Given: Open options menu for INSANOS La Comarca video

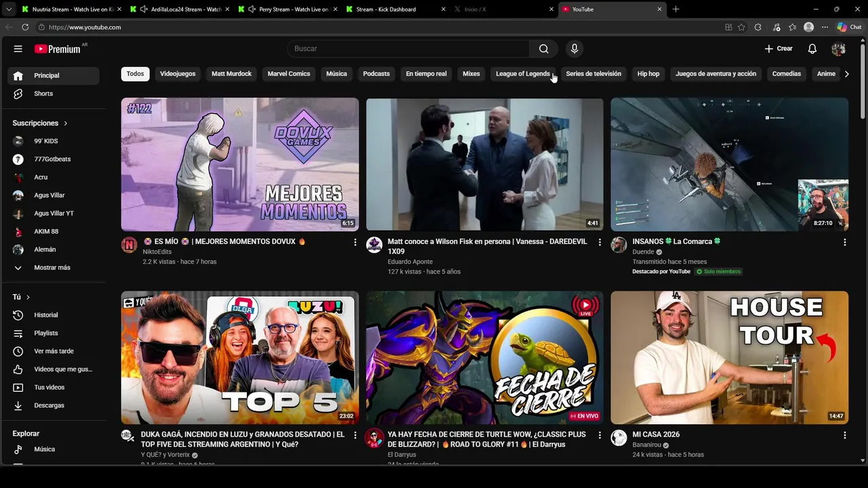Looking at the screenshot, I should coord(844,242).
